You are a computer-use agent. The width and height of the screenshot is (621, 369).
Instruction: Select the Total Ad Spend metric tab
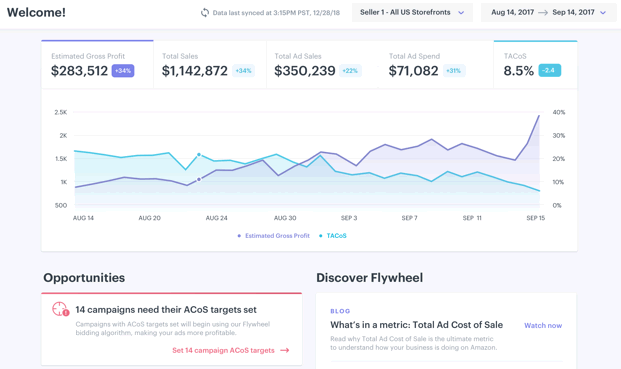point(436,64)
